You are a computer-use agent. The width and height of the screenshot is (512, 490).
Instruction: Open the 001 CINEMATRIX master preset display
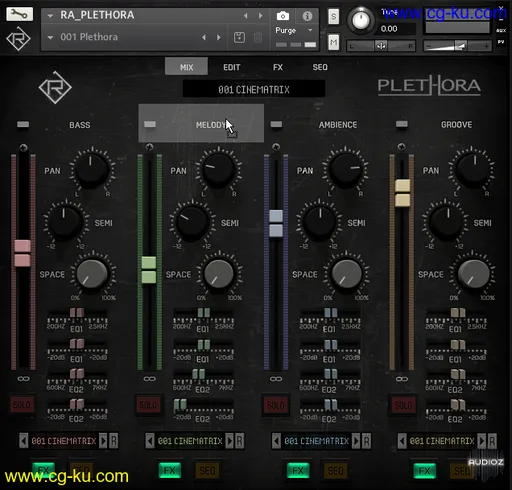pyautogui.click(x=254, y=89)
